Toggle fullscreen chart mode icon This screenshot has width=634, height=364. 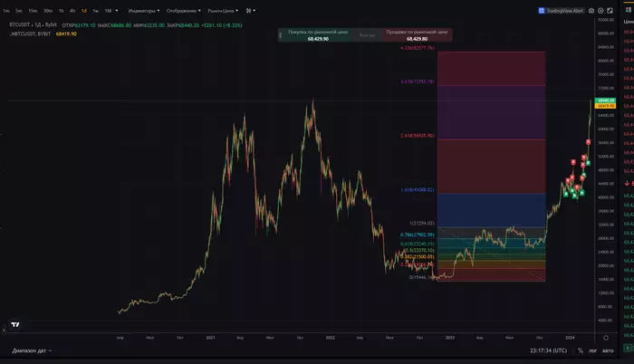[610, 11]
